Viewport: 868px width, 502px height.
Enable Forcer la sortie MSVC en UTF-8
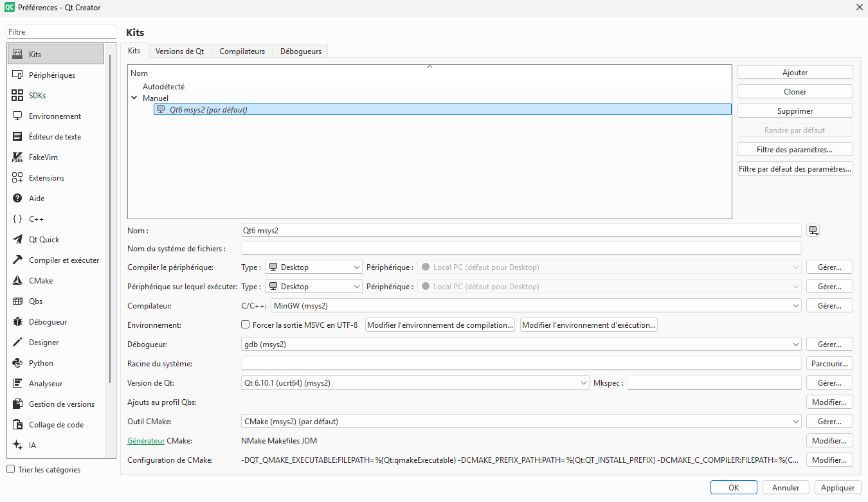(x=245, y=325)
